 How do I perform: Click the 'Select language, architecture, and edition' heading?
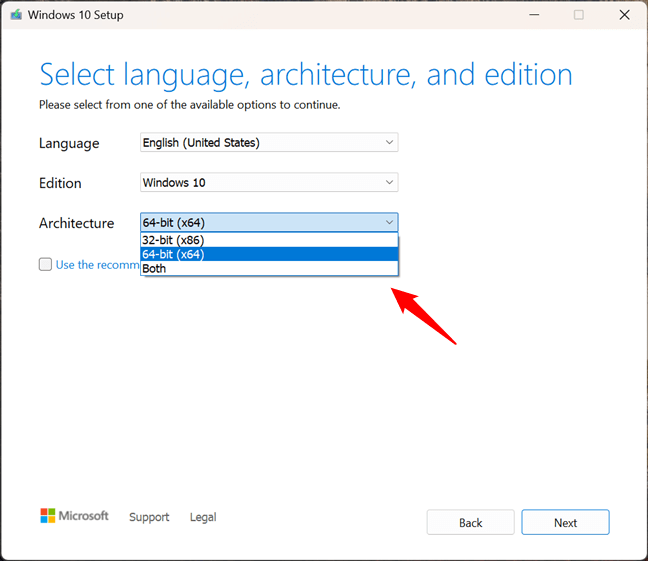tap(306, 75)
